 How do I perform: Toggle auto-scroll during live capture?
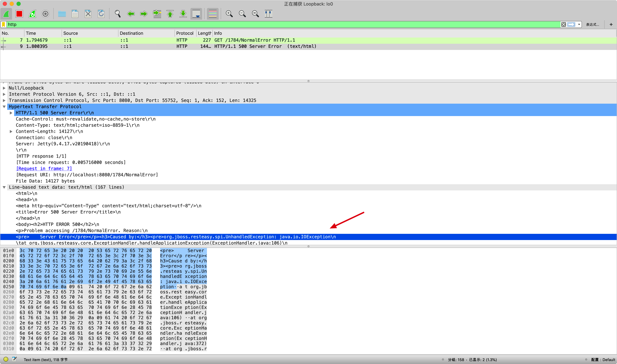pyautogui.click(x=196, y=14)
